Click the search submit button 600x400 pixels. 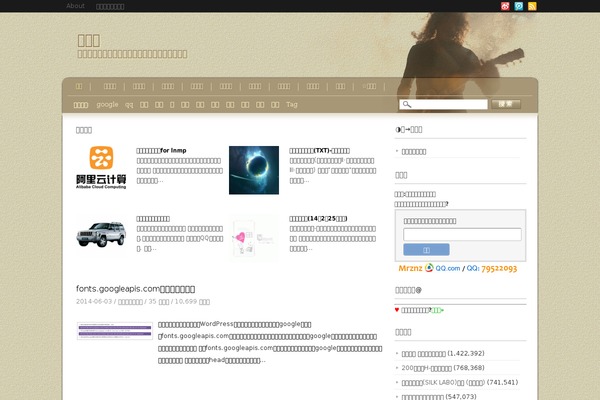click(506, 104)
